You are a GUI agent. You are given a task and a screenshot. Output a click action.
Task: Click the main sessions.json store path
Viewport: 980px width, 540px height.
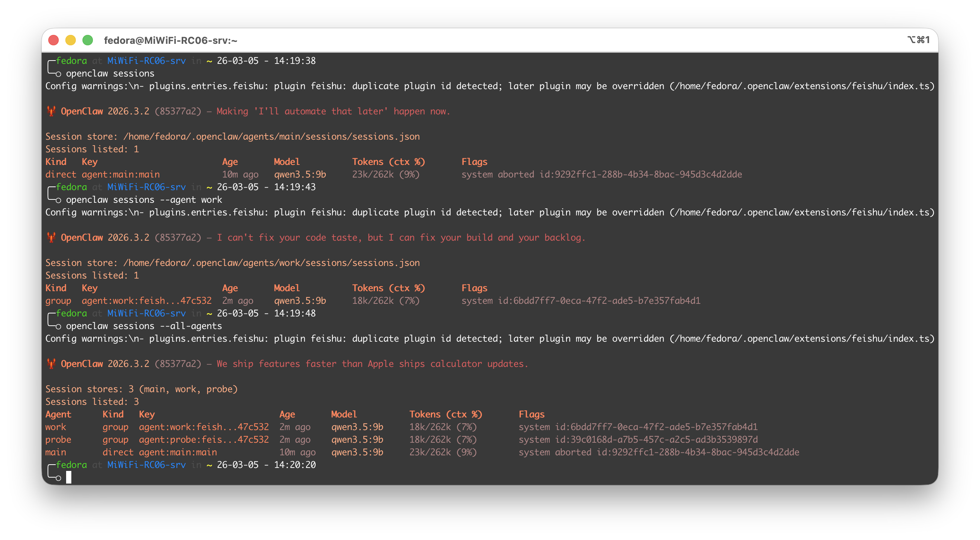(x=271, y=137)
